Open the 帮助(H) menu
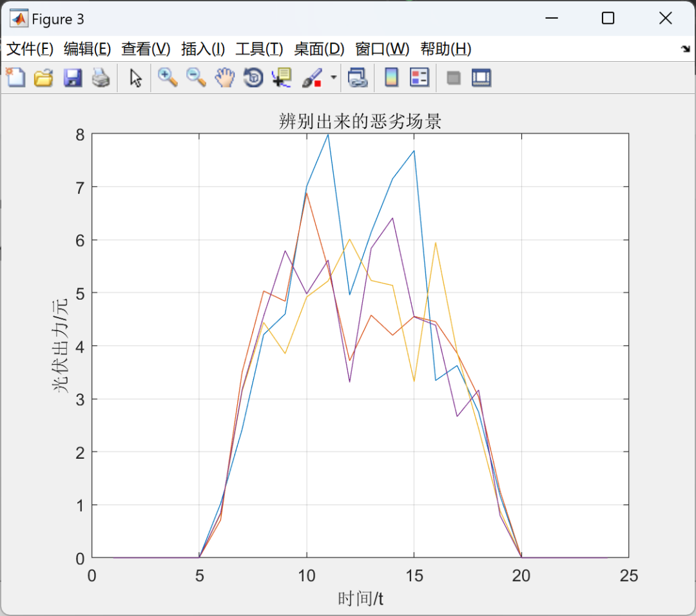696x616 pixels. point(446,49)
